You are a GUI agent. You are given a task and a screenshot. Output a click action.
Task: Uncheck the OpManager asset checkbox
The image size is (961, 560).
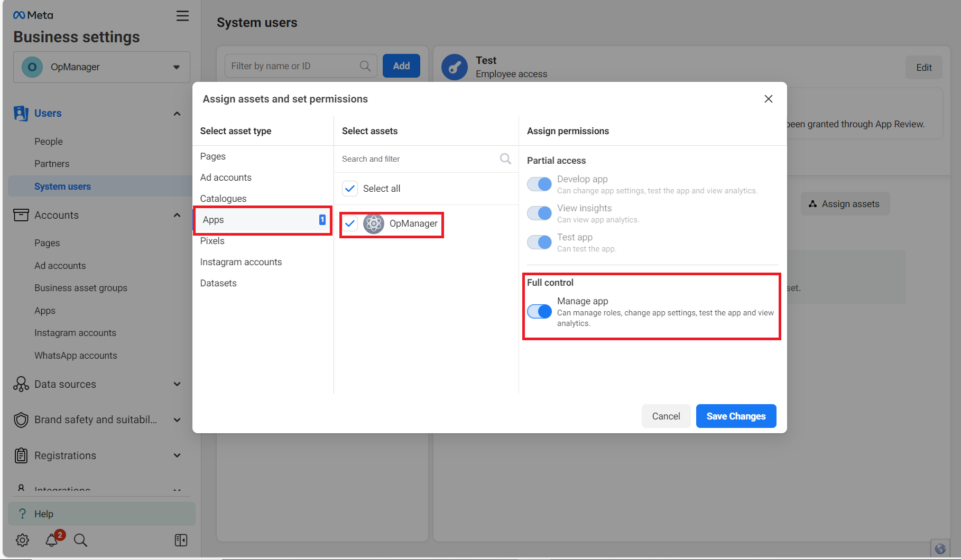350,224
